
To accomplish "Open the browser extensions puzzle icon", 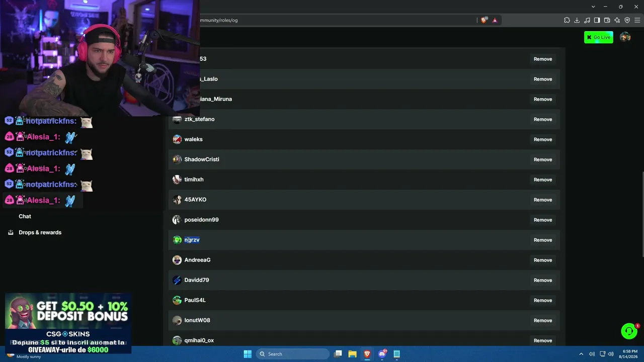I will [x=567, y=20].
